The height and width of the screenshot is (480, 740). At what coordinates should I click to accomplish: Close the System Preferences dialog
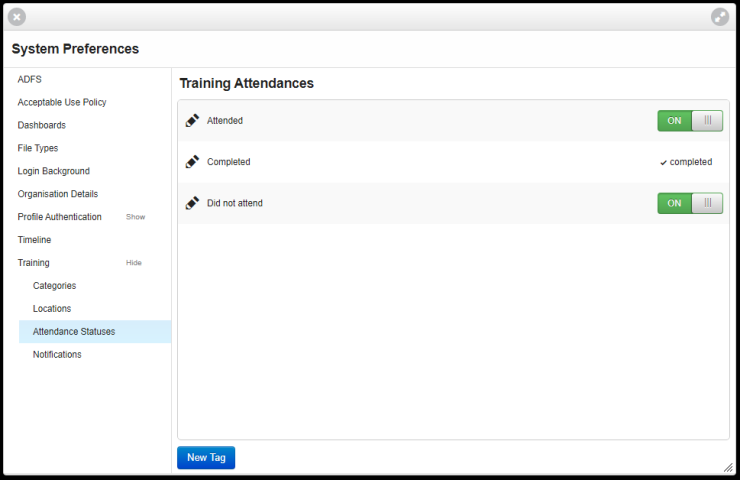coord(17,17)
